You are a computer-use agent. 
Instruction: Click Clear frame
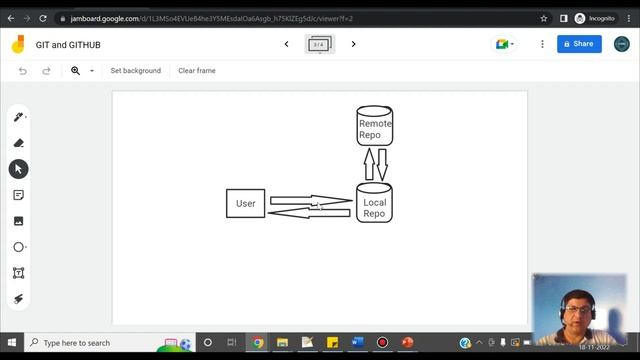tap(197, 71)
